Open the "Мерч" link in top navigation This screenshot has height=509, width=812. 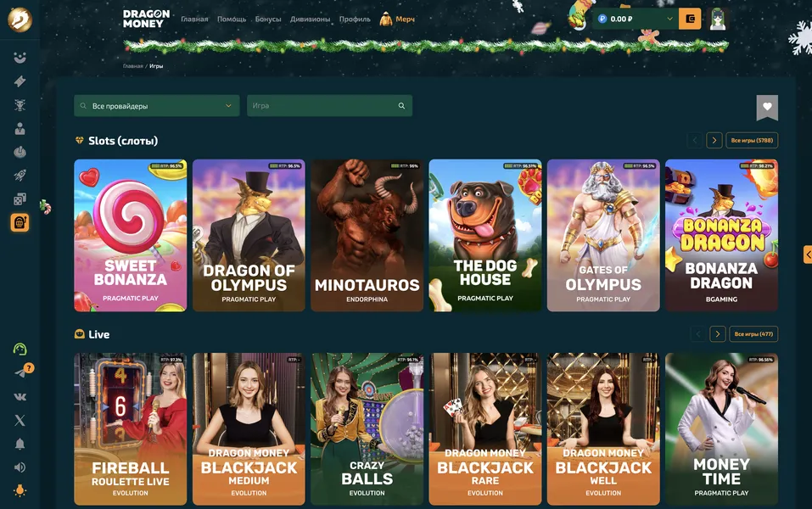404,17
